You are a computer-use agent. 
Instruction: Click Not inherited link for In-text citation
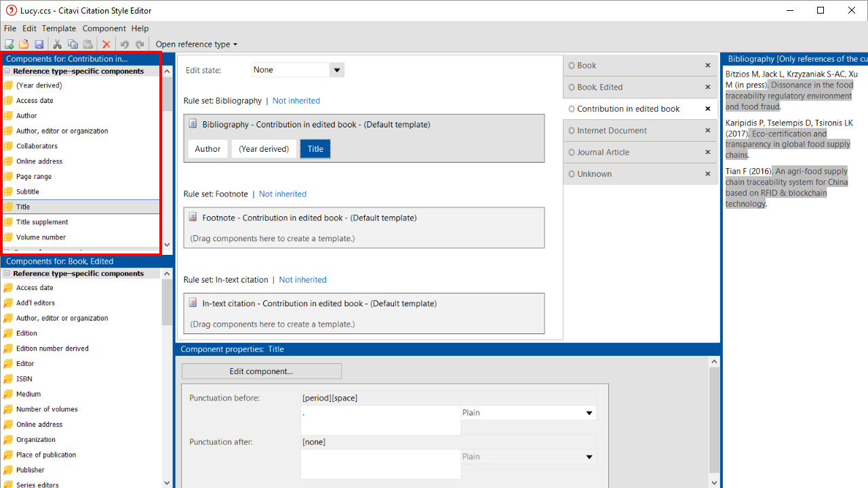coord(302,280)
